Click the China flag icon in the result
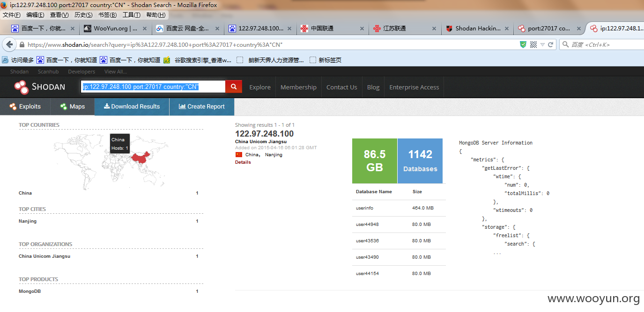 point(239,154)
